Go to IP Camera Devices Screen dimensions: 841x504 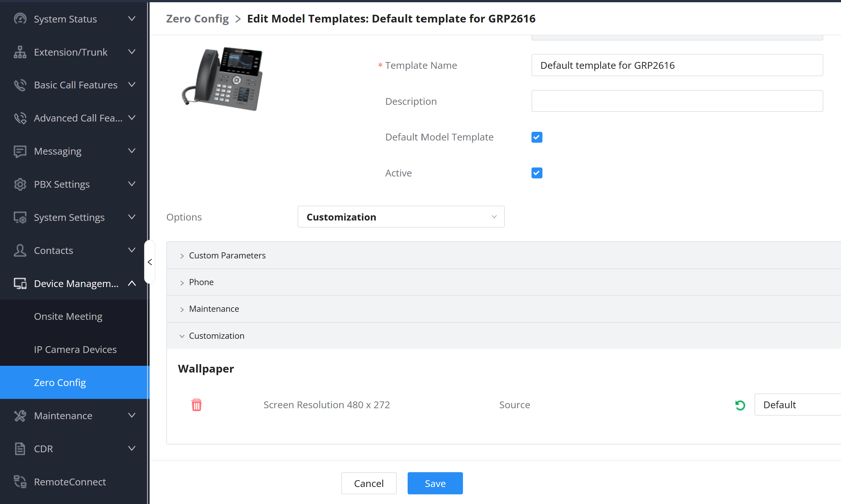coord(75,349)
